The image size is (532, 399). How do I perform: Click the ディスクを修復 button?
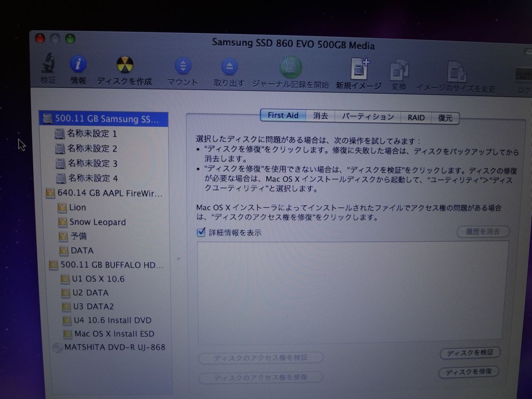pyautogui.click(x=469, y=372)
